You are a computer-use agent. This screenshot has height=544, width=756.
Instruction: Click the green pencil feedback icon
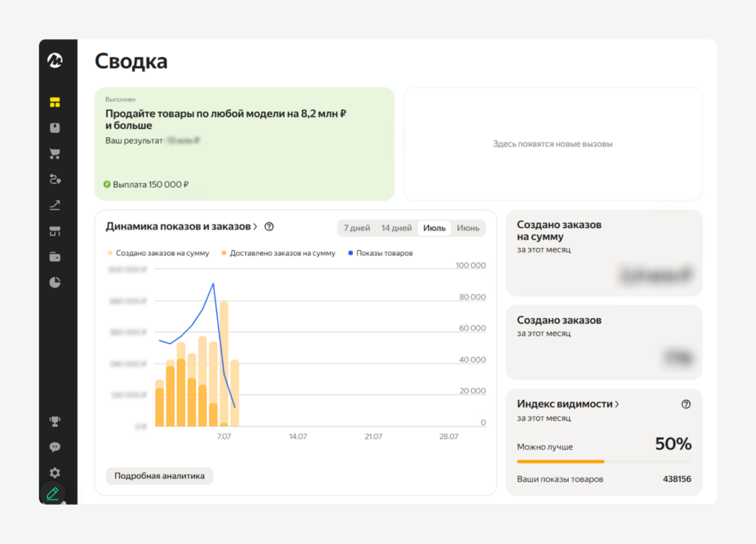coord(52,493)
